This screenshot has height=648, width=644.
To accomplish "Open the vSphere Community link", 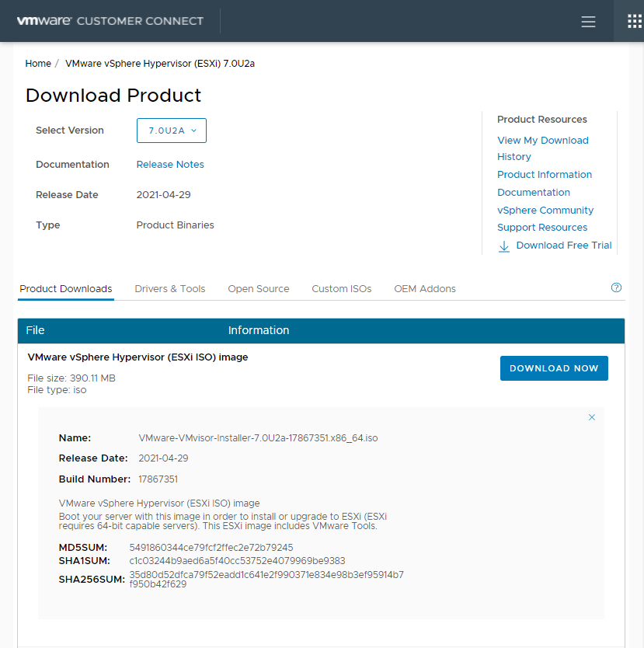I will pos(545,210).
